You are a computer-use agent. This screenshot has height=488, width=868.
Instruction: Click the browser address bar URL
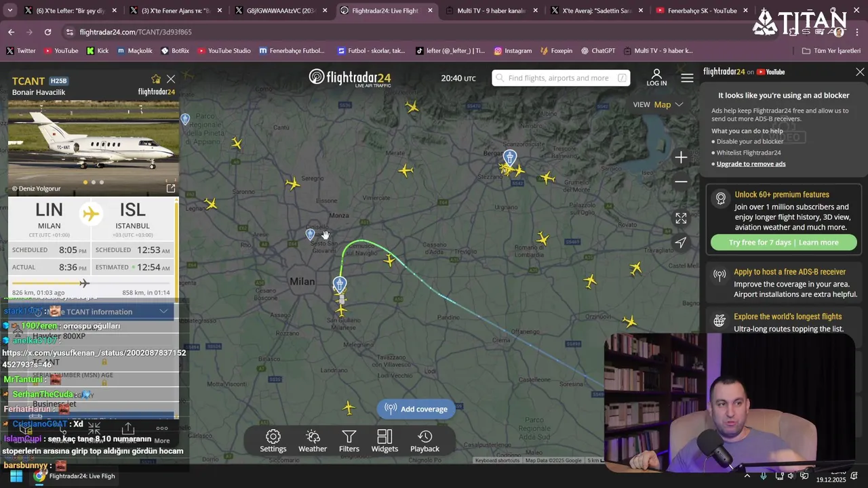[x=136, y=32]
